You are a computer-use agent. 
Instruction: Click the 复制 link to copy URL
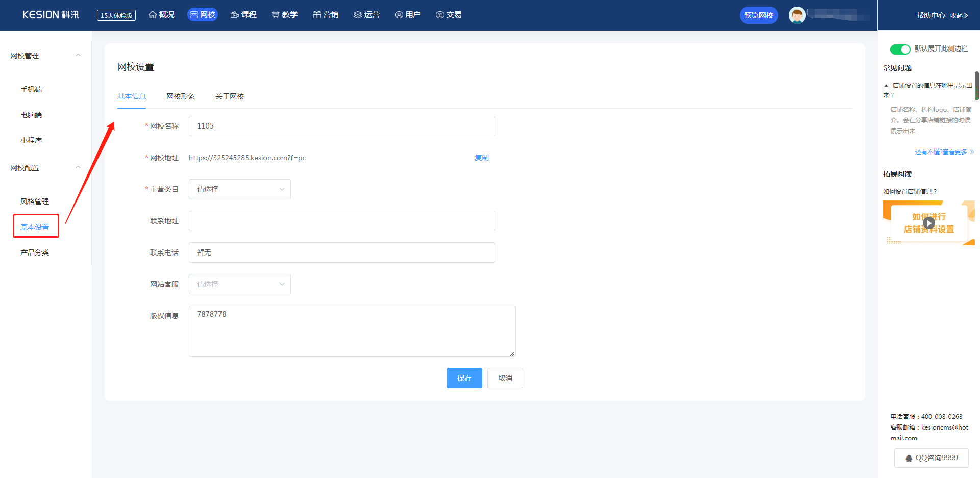[x=481, y=158]
